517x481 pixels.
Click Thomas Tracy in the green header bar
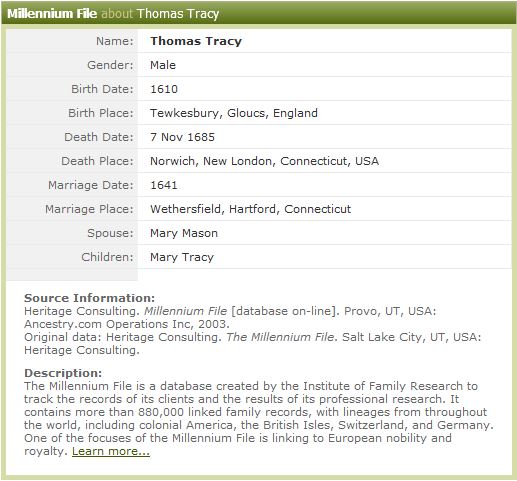point(178,14)
